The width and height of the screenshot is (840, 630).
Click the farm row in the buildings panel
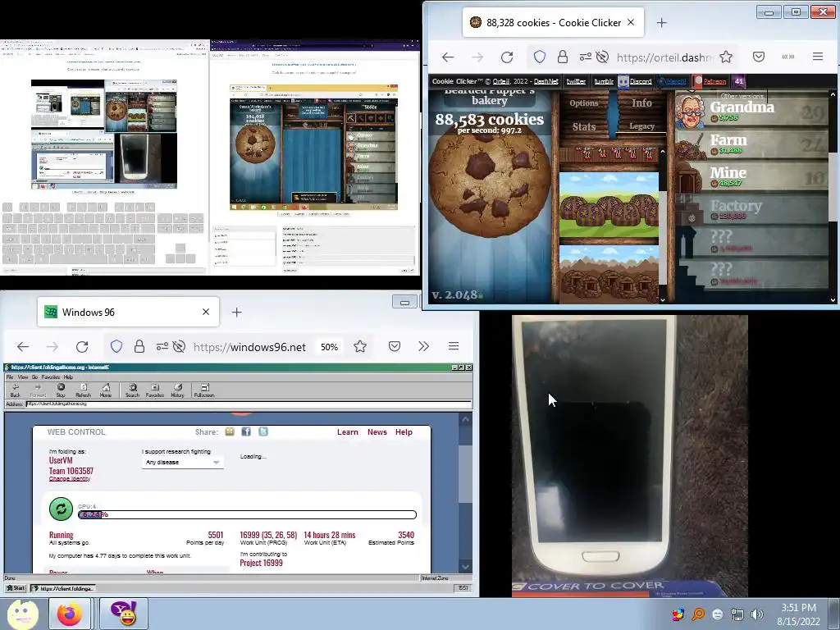click(609, 206)
